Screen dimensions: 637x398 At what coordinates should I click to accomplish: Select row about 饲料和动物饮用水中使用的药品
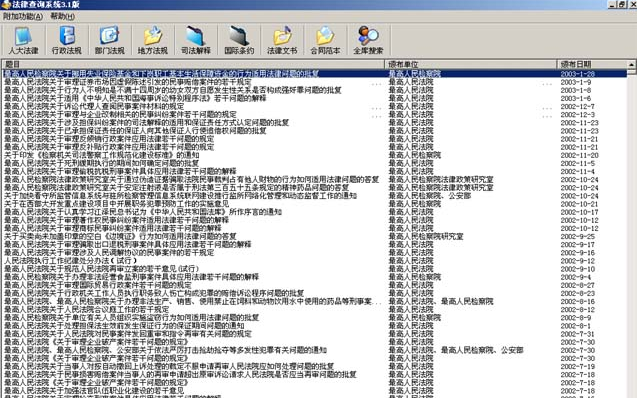point(315,301)
